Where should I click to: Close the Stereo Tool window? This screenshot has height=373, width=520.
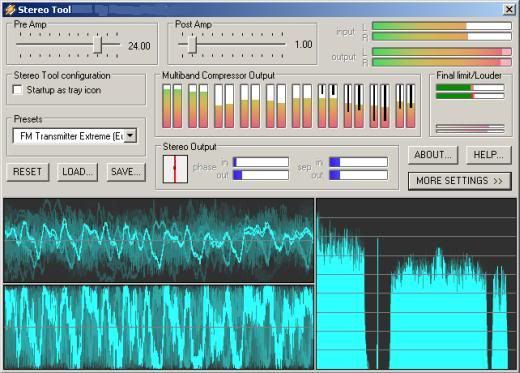click(509, 9)
